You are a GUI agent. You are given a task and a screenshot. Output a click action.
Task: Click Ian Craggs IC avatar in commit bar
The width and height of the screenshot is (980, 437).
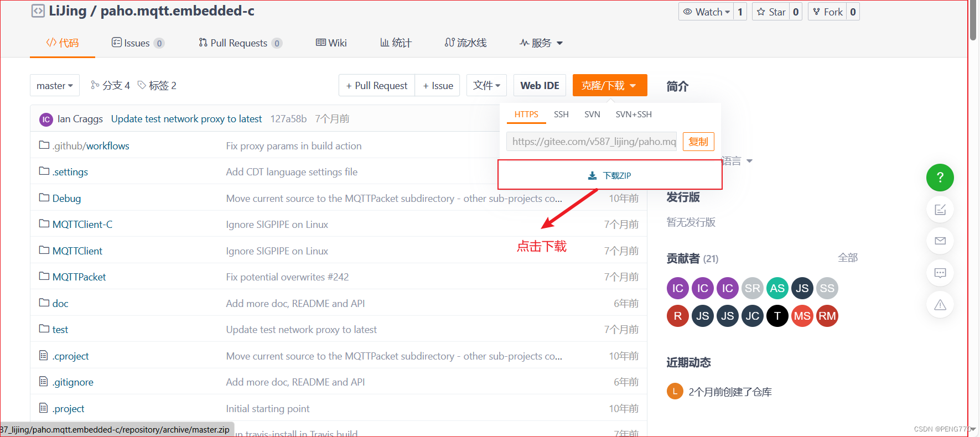[x=46, y=119]
